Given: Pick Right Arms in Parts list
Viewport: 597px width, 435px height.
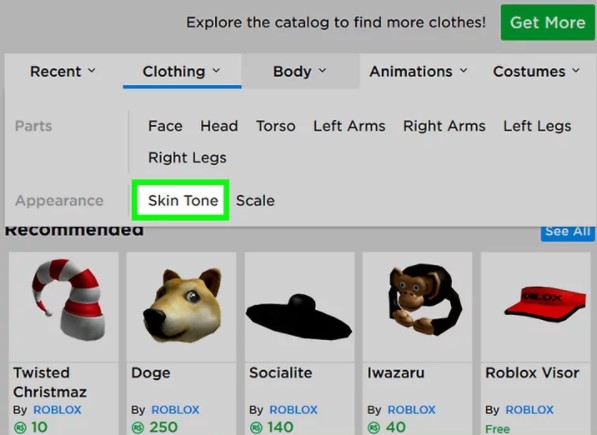Looking at the screenshot, I should point(444,126).
